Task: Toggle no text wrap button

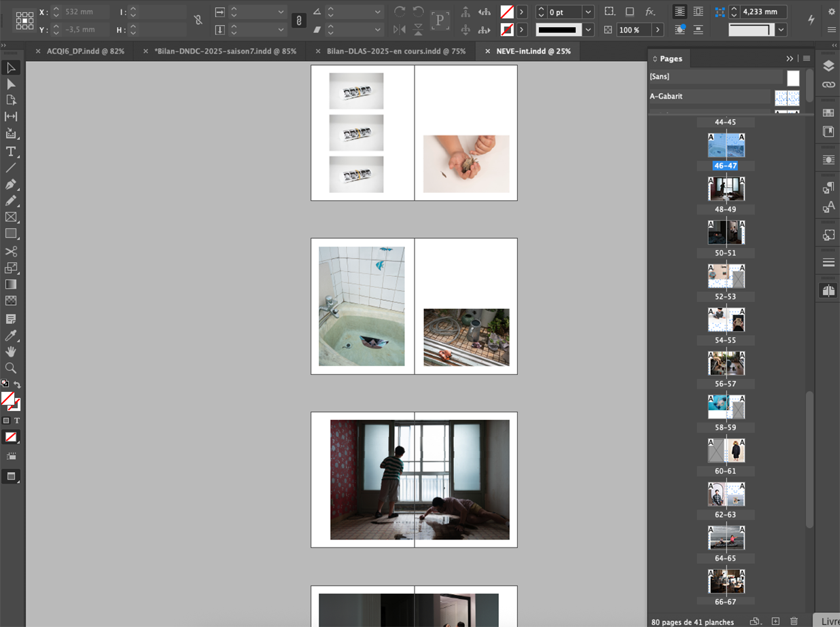Action: [680, 12]
